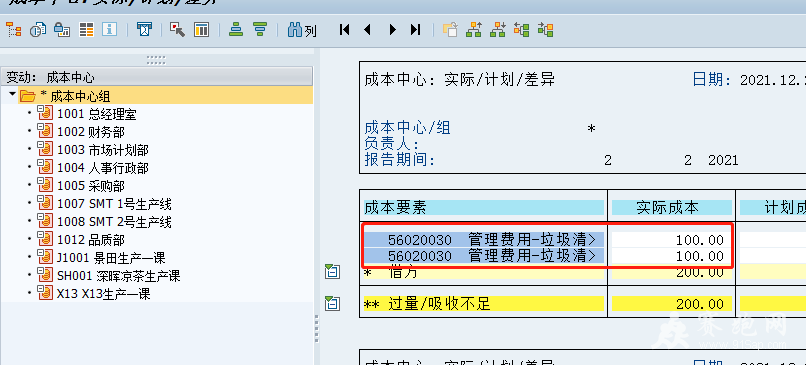Click the 实际成本 column header

tap(671, 208)
